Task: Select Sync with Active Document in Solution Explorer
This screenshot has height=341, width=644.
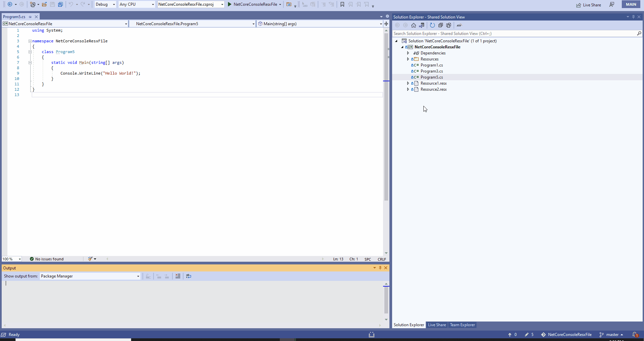Action: (421, 25)
